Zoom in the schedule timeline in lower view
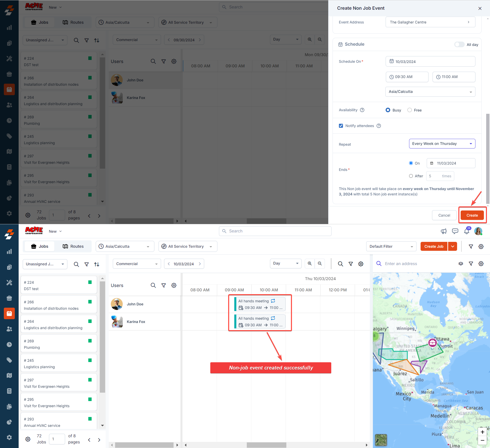490x448 pixels. pos(310,264)
